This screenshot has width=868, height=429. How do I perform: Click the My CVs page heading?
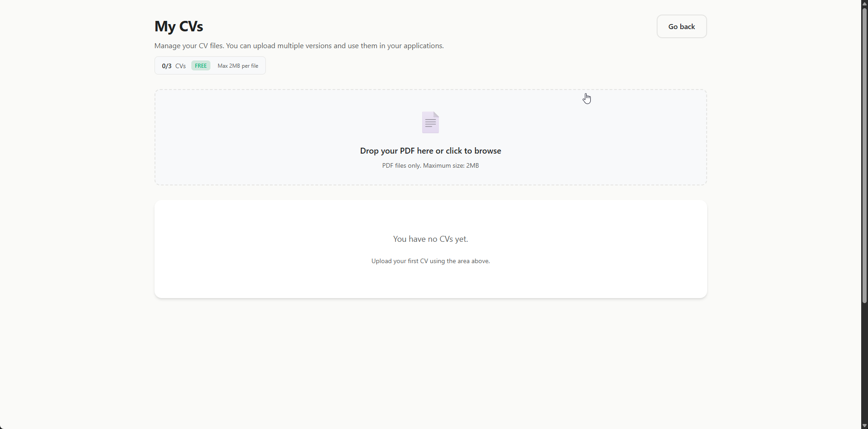tap(178, 26)
